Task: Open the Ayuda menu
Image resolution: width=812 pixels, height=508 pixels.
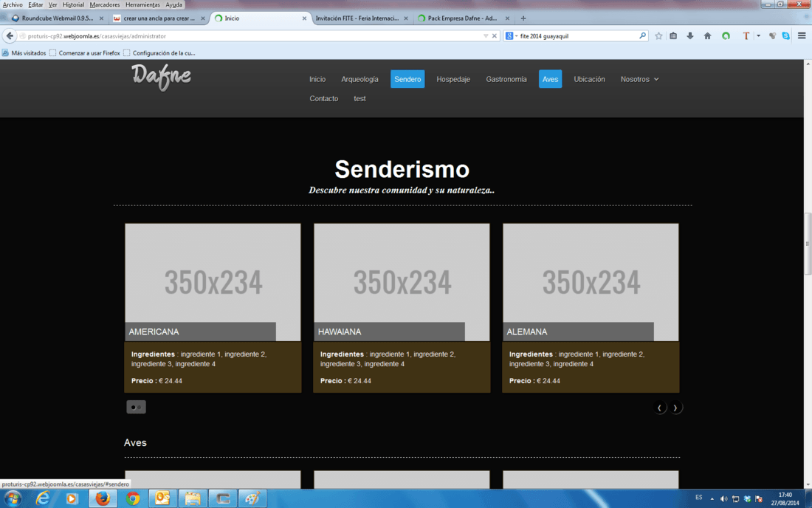Action: 173,4
